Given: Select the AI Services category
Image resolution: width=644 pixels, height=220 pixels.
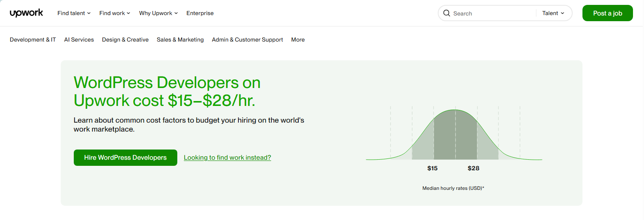Looking at the screenshot, I should tap(79, 40).
